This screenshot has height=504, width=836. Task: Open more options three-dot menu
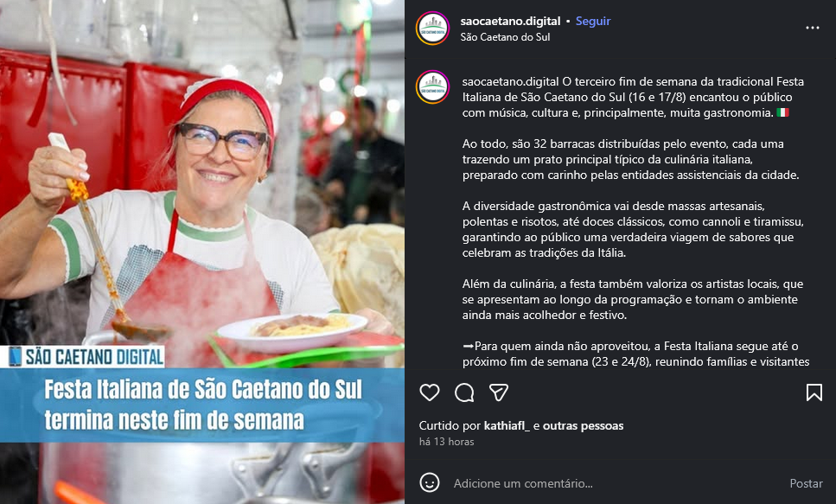(x=812, y=28)
